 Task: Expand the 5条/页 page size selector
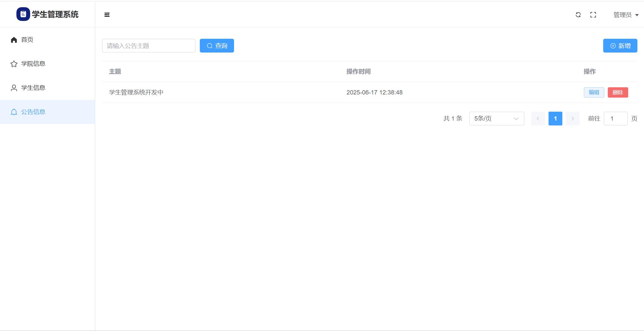click(x=497, y=119)
